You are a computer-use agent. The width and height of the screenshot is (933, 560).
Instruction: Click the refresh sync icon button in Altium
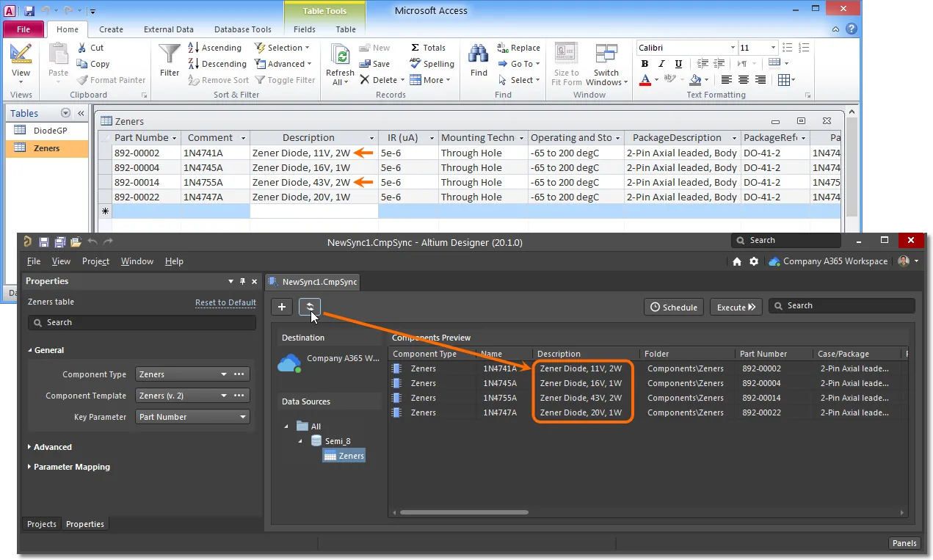point(310,307)
